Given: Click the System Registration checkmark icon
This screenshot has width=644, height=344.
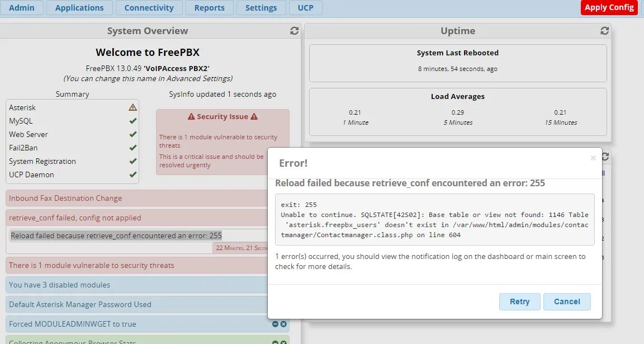Looking at the screenshot, I should pos(132,161).
